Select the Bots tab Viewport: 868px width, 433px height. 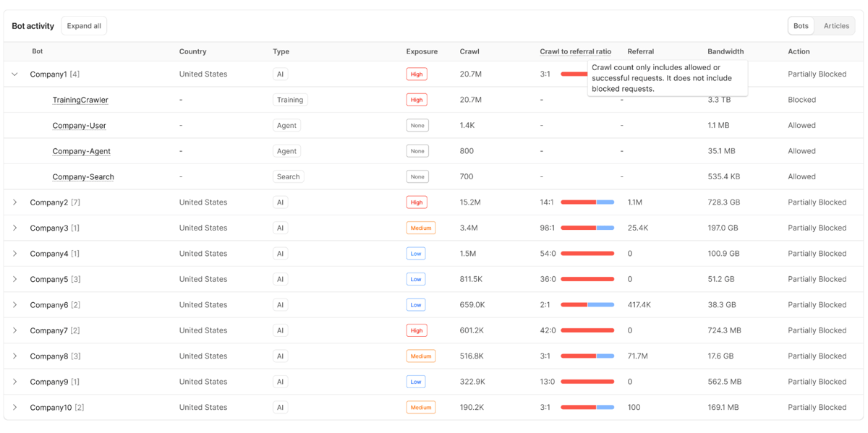[801, 26]
